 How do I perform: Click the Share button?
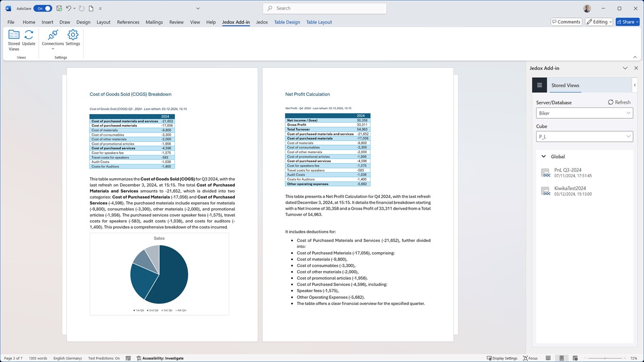(627, 22)
